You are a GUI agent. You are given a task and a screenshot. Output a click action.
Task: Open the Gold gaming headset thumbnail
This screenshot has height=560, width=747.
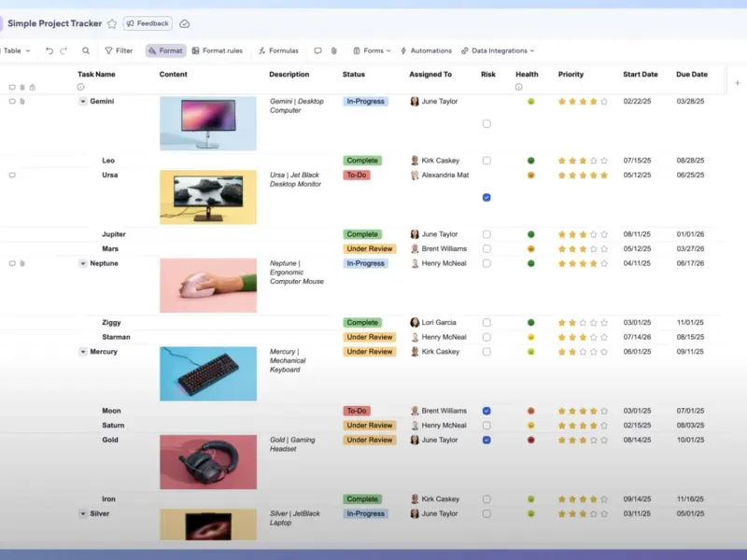click(x=207, y=462)
